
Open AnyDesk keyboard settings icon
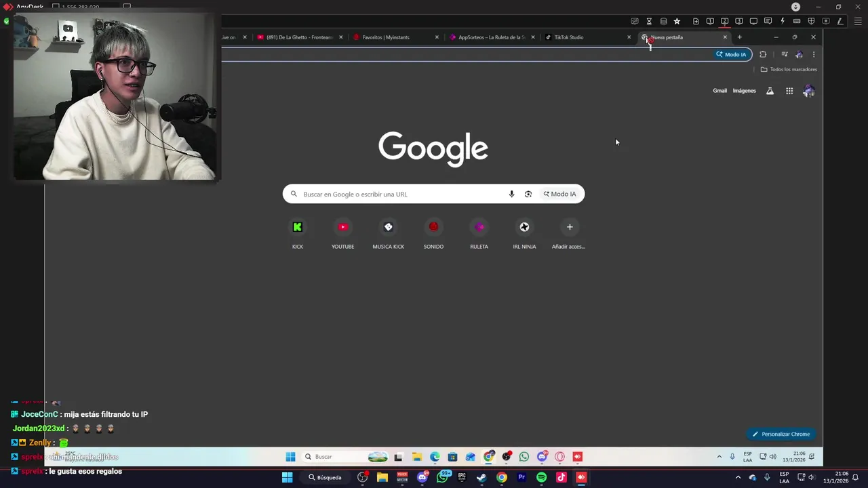797,22
